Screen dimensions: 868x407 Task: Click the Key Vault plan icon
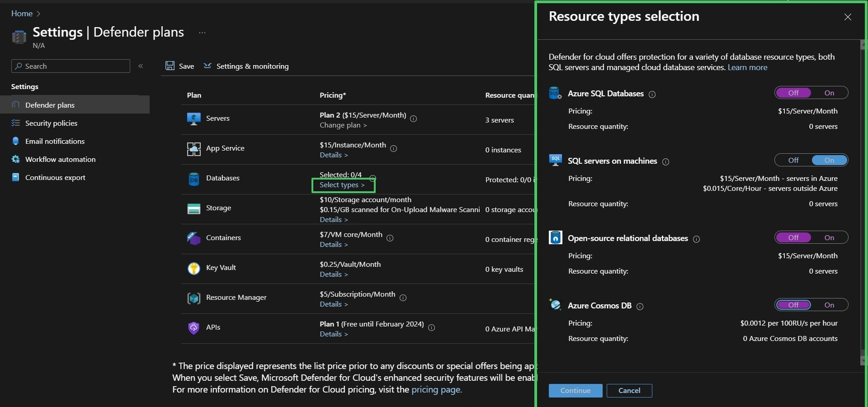194,268
